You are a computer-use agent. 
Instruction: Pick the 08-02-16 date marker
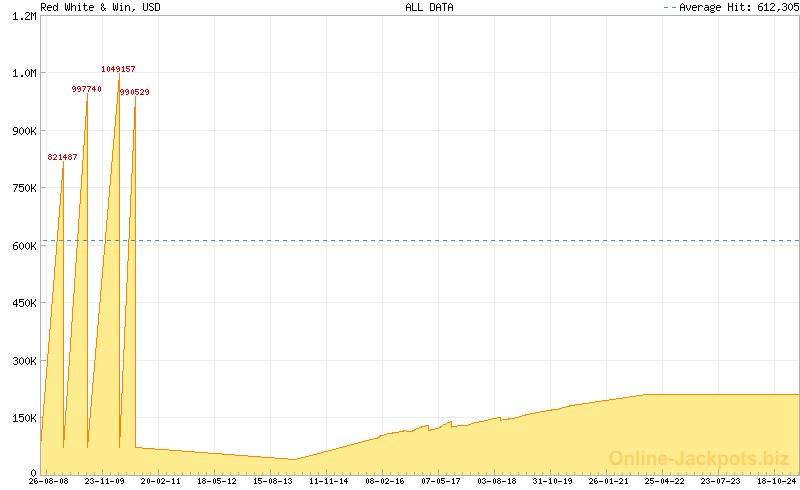click(x=385, y=481)
